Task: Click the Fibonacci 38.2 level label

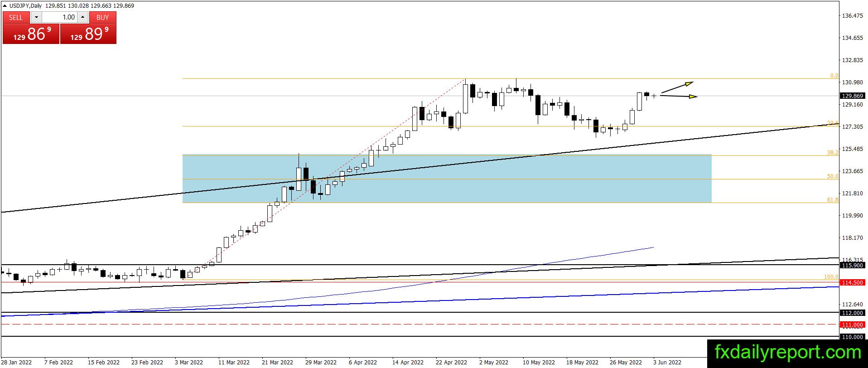Action: (x=833, y=153)
